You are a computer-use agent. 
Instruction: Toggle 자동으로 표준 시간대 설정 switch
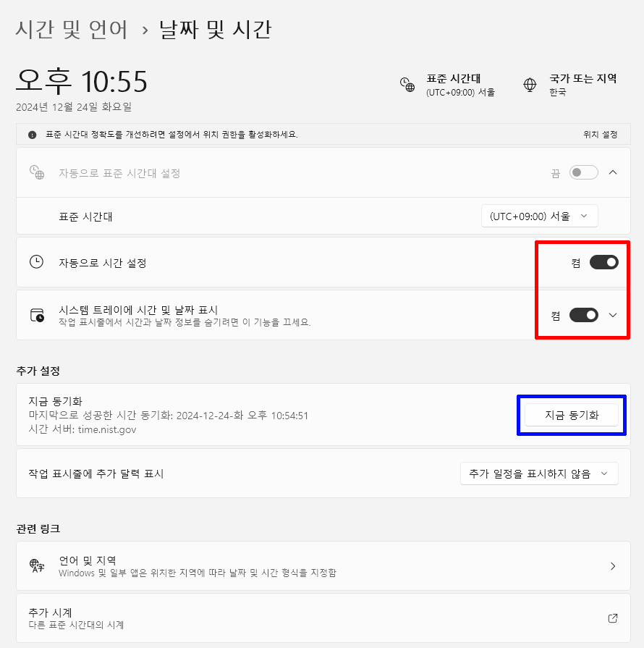(x=584, y=172)
